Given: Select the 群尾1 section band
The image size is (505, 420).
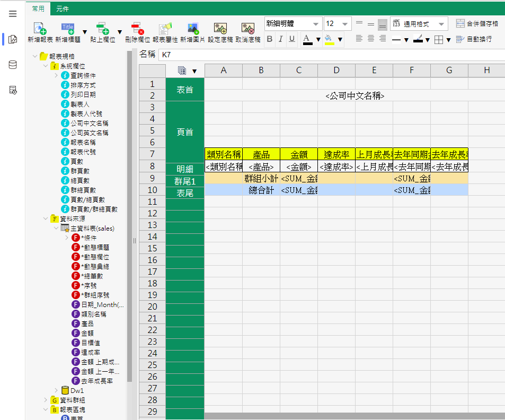Looking at the screenshot, I should [185, 181].
